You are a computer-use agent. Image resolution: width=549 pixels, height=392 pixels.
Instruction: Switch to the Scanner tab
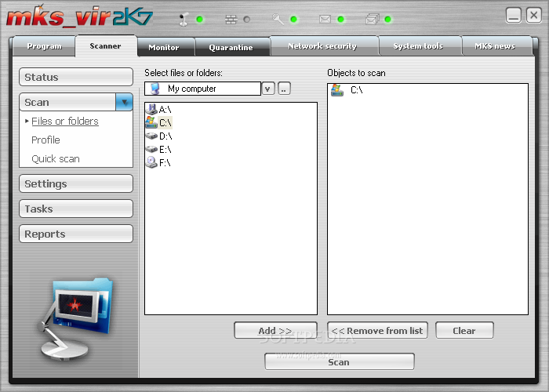pos(105,45)
